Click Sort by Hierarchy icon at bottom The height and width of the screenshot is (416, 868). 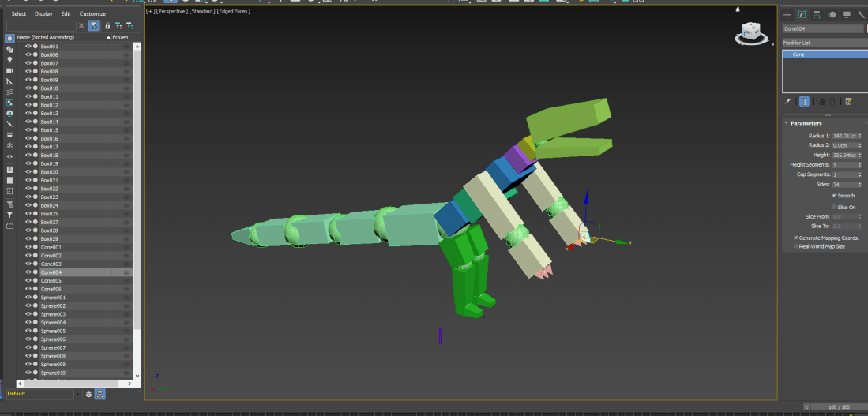100,395
